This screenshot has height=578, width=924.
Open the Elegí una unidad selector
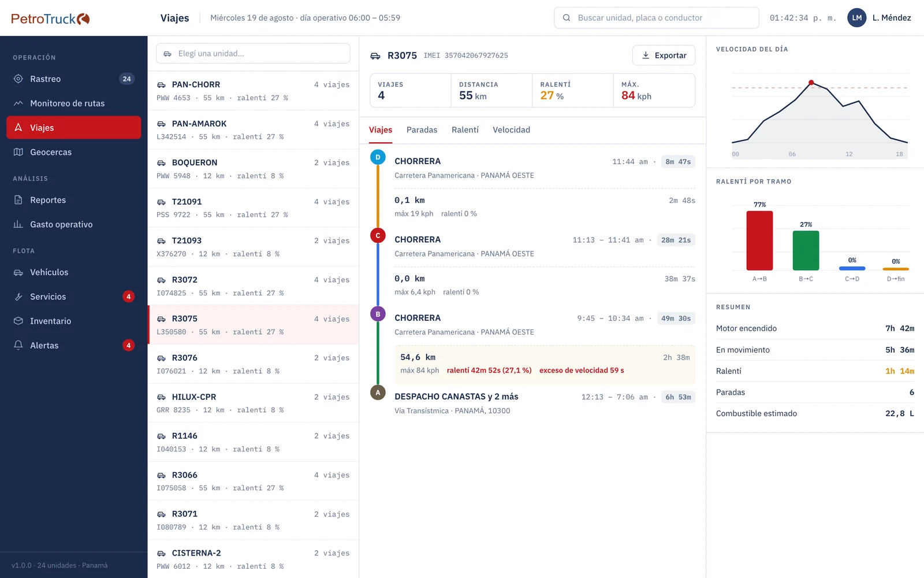pyautogui.click(x=253, y=53)
